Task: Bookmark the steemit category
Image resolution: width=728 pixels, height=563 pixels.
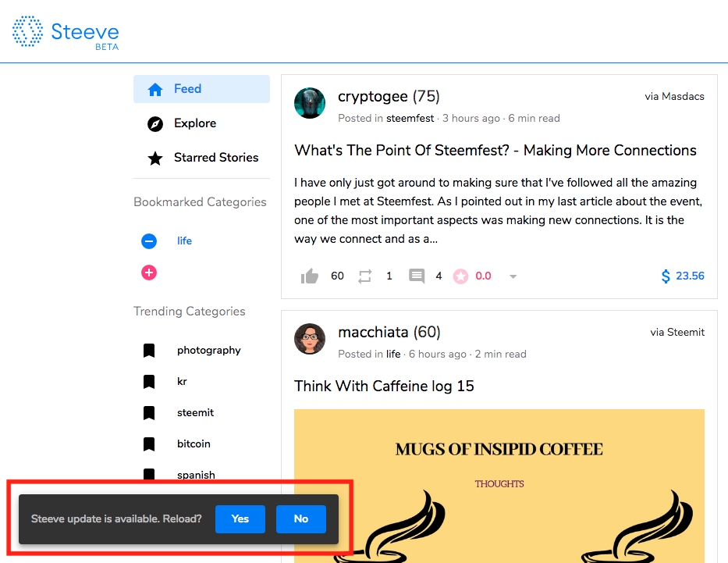Action: point(149,412)
